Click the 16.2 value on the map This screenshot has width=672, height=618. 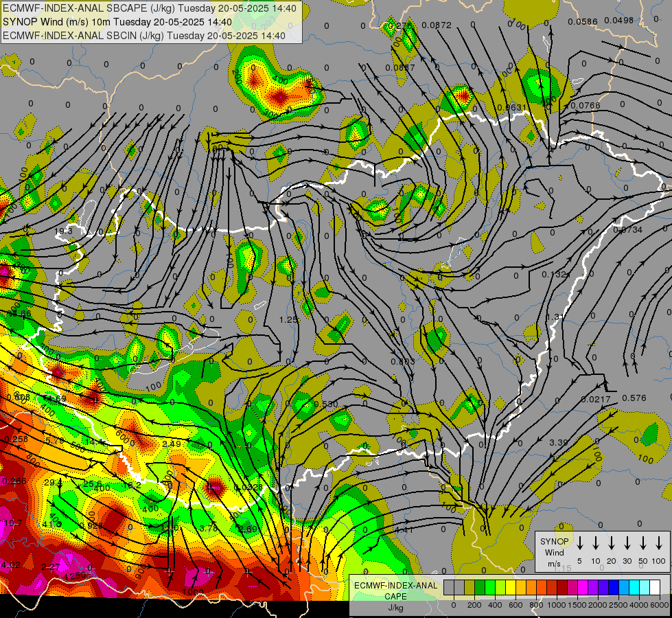pos(132,485)
